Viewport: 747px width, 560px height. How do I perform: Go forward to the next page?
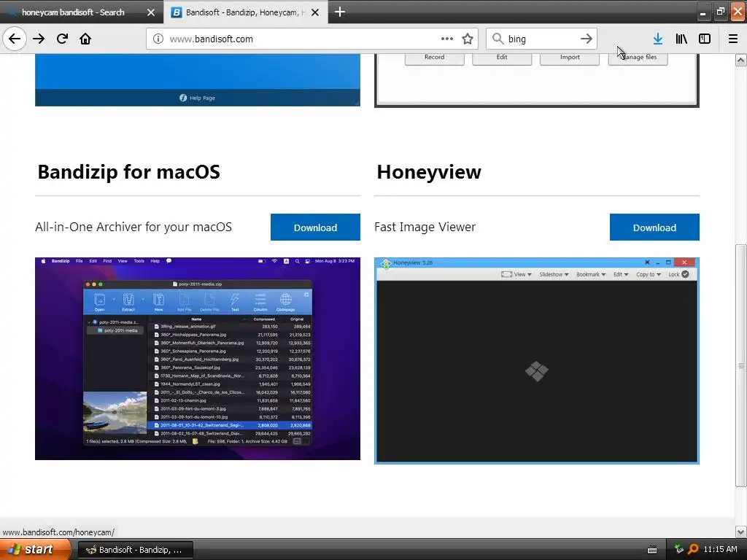(39, 39)
